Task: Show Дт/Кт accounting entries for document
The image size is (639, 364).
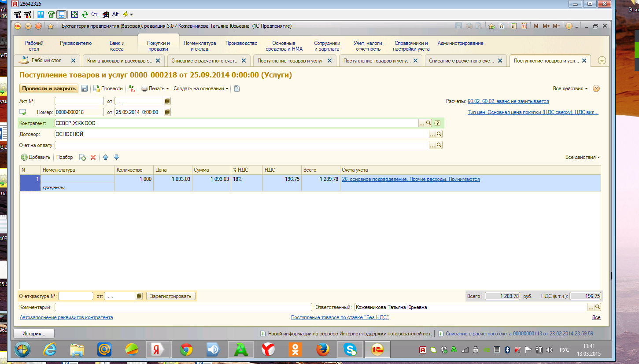Action: pos(132,88)
